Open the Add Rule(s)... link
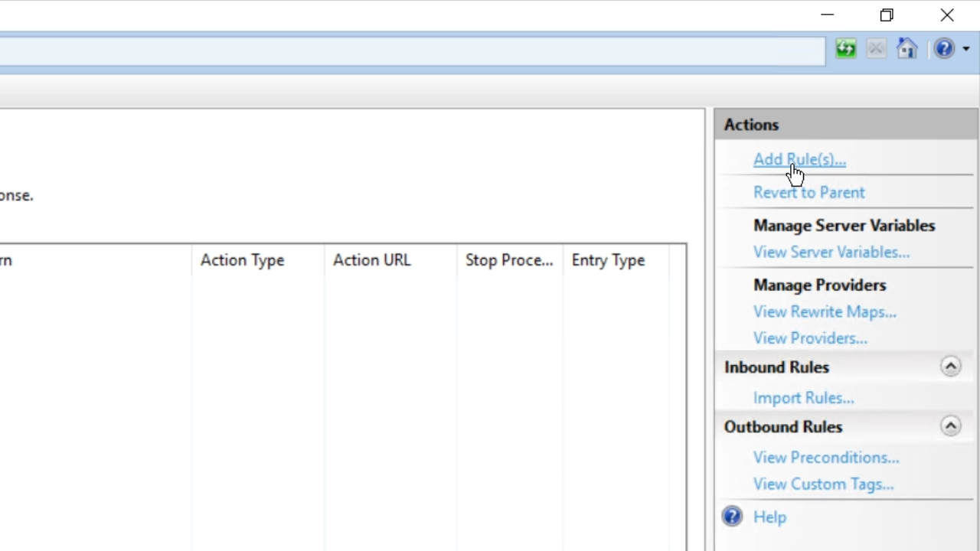The width and height of the screenshot is (980, 551). point(799,159)
